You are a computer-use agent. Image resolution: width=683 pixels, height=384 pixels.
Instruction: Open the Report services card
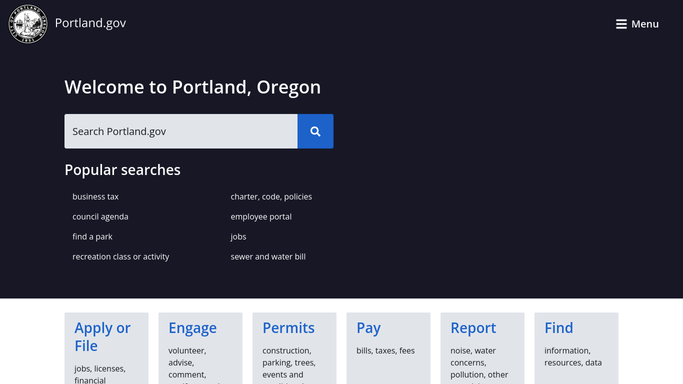click(482, 348)
